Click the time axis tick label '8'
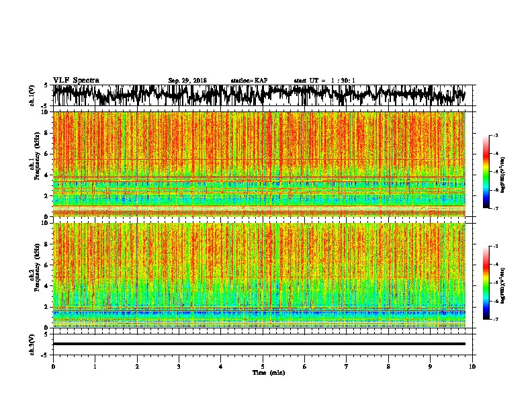 (x=388, y=367)
